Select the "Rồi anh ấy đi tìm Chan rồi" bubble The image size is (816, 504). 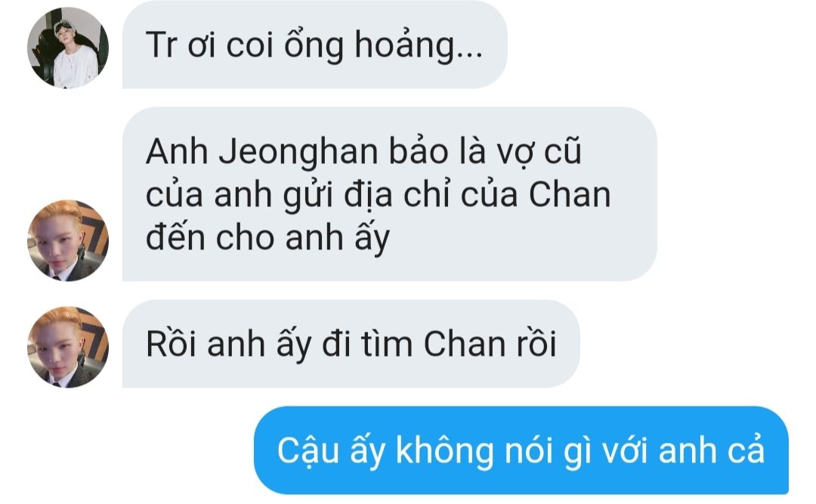coord(351,344)
